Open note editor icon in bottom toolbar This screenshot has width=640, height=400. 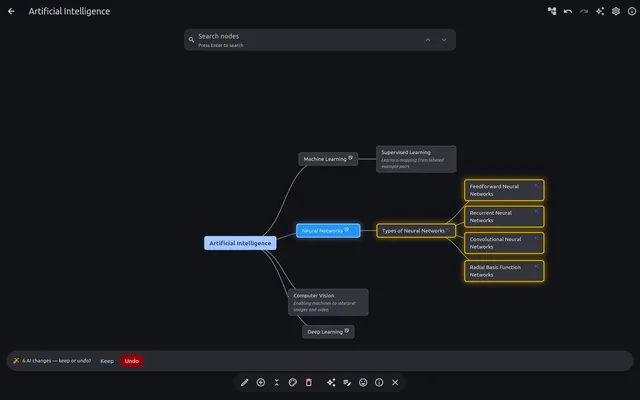(x=347, y=382)
